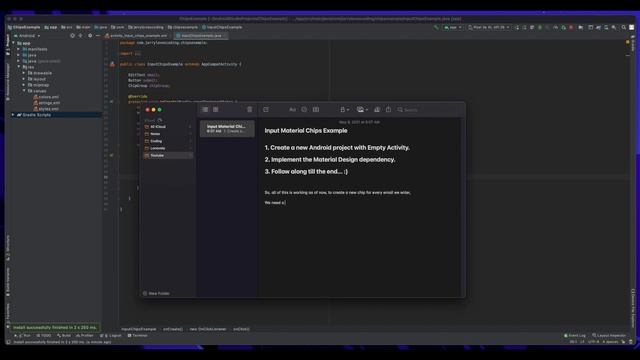Open Project panel gear settings

pyautogui.click(x=90, y=36)
